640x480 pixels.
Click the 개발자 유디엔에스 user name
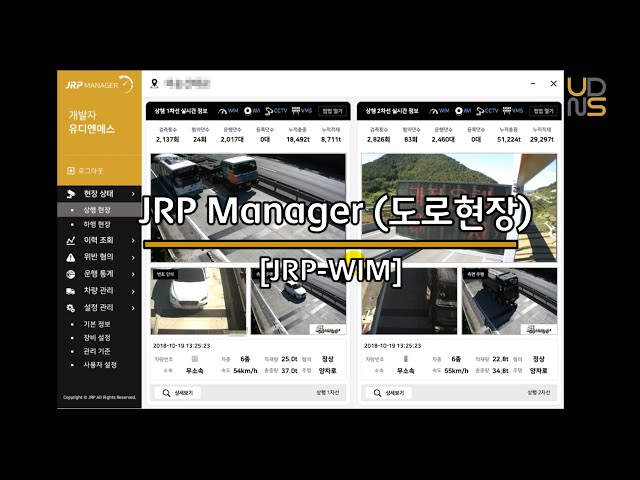tap(92, 122)
